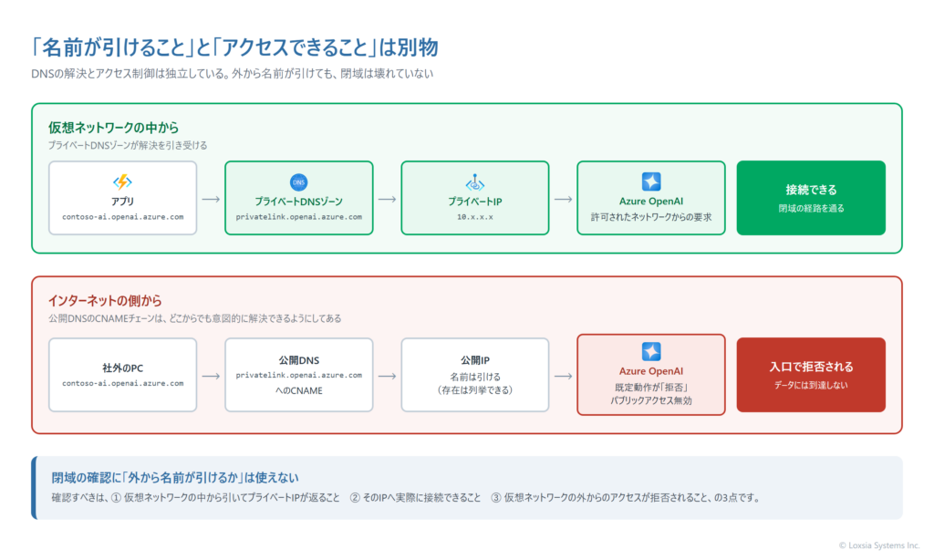Click the プライベートIP label

pos(474,202)
